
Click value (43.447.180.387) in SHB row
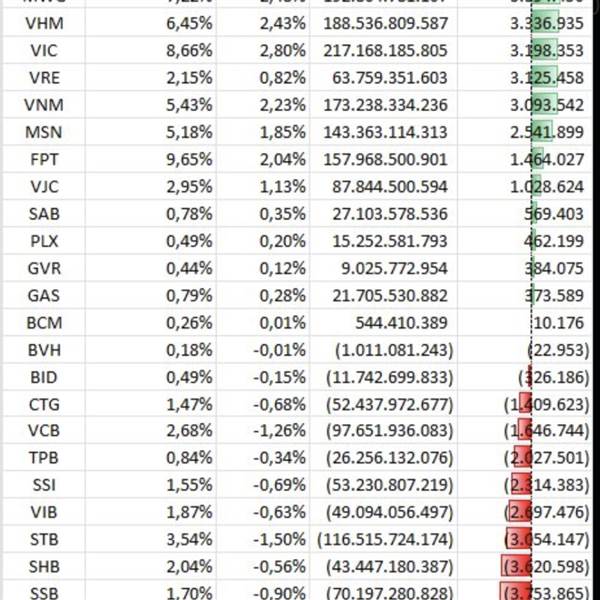point(385,567)
